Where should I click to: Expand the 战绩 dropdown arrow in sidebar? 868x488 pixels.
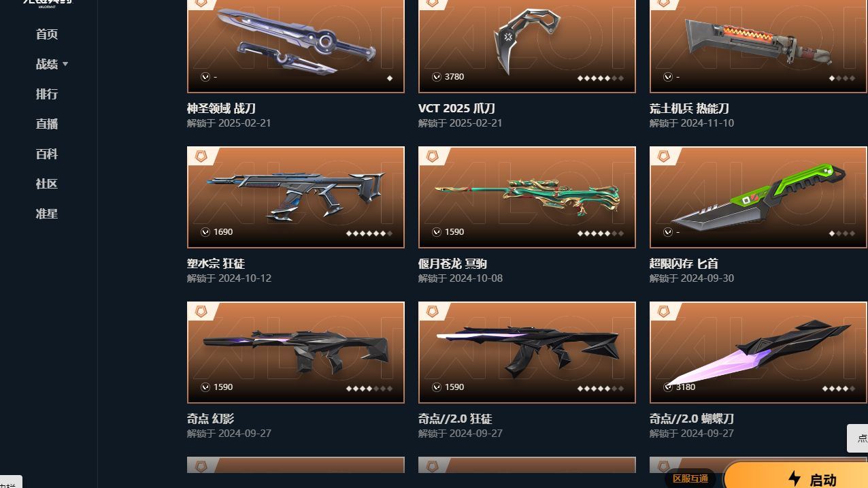pyautogui.click(x=65, y=64)
